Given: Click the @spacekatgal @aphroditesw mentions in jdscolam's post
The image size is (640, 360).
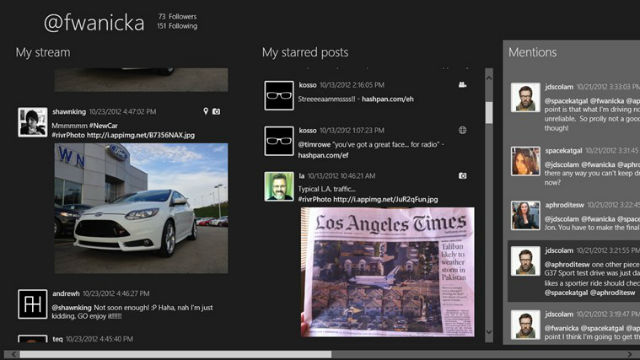Looking at the screenshot, I should (x=590, y=293).
